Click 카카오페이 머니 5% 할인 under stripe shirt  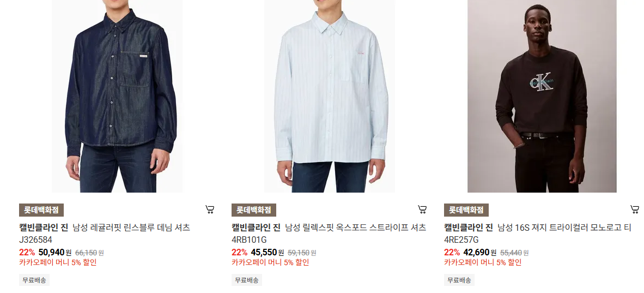coord(270,262)
